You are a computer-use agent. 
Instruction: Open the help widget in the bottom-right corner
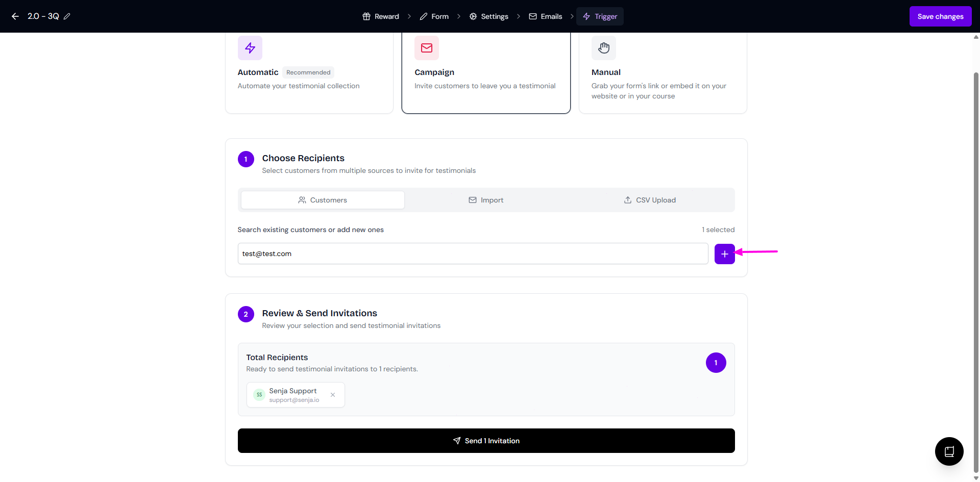coord(949,451)
